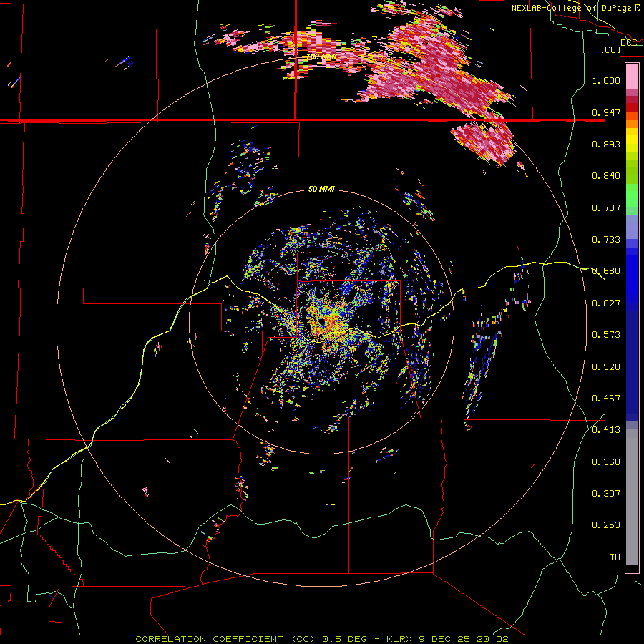Screen dimensions: 644x644
Task: Click the TH label at the legend bottom
Action: [x=615, y=557]
